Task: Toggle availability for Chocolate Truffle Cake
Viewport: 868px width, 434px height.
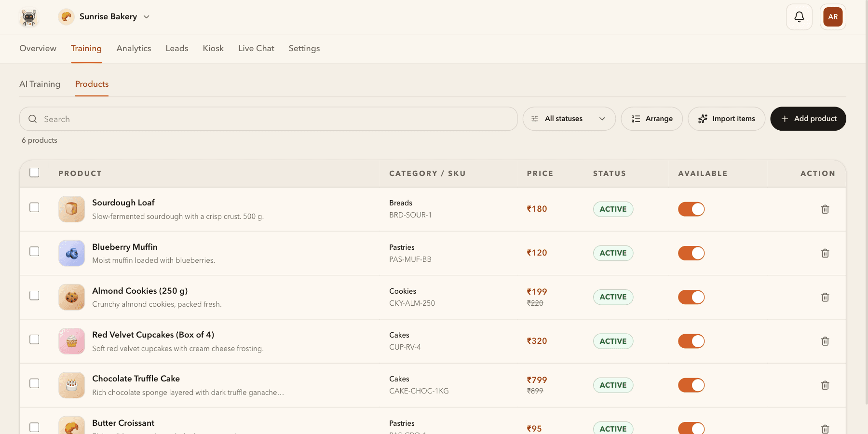Action: [x=691, y=385]
